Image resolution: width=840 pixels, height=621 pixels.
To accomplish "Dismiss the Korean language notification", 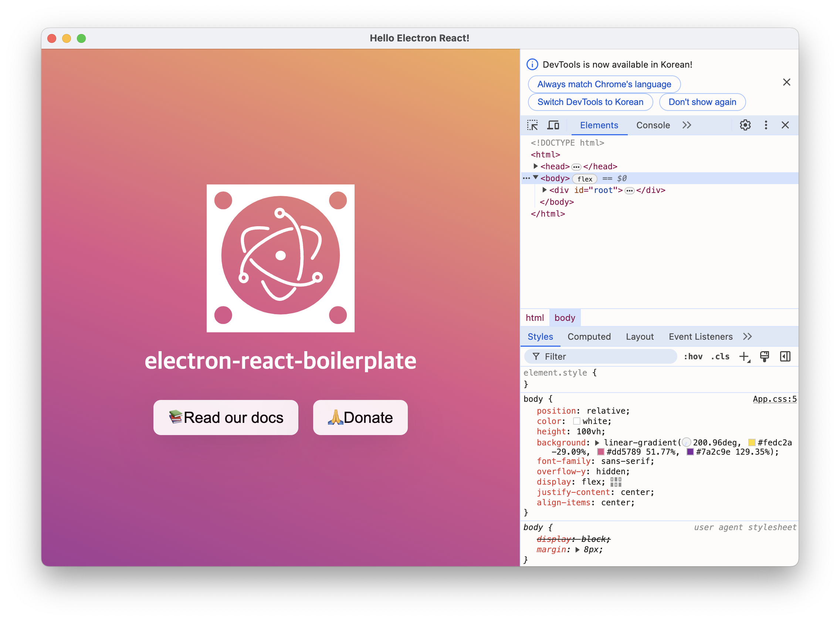I will (x=786, y=82).
